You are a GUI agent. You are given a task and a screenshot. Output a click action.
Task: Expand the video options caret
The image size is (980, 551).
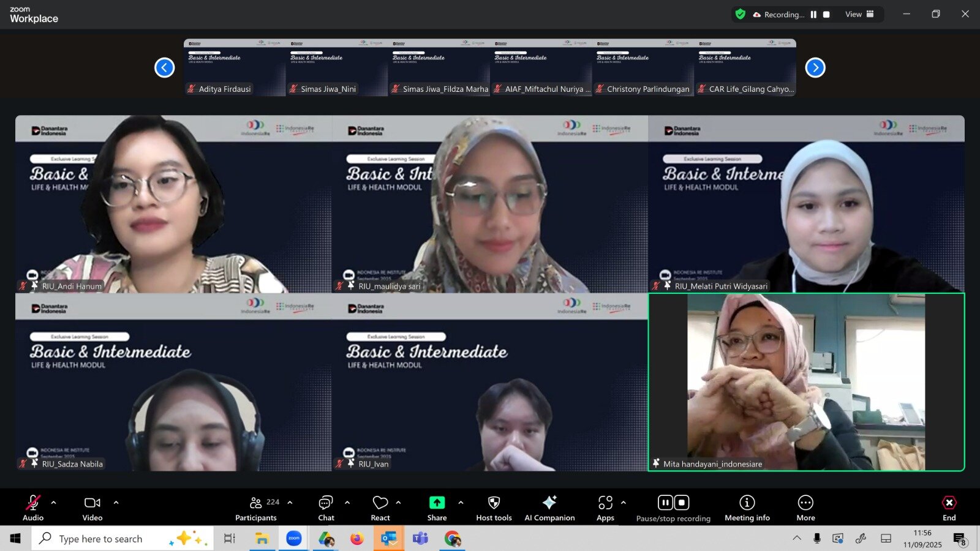coord(116,503)
